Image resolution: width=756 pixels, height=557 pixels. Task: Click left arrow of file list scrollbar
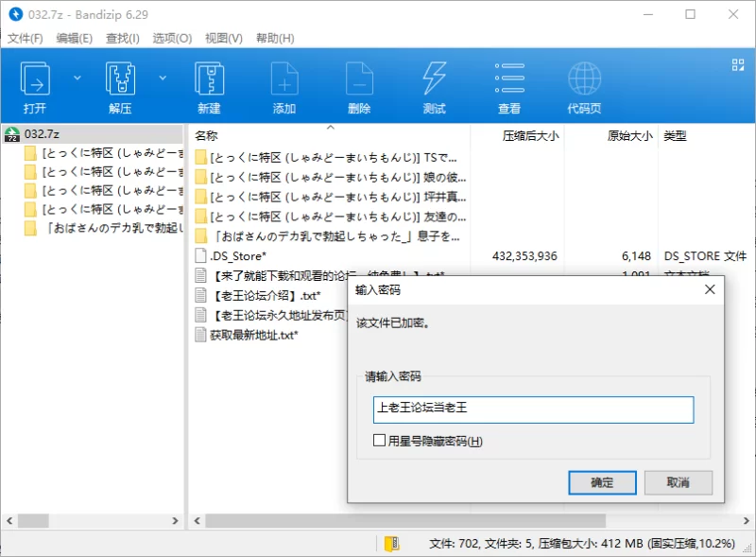coord(197,521)
